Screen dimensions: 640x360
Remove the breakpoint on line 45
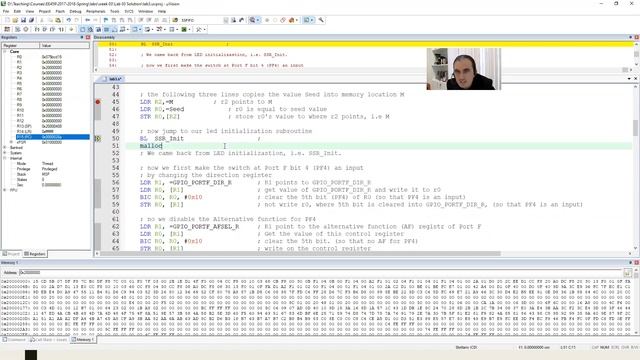98,102
